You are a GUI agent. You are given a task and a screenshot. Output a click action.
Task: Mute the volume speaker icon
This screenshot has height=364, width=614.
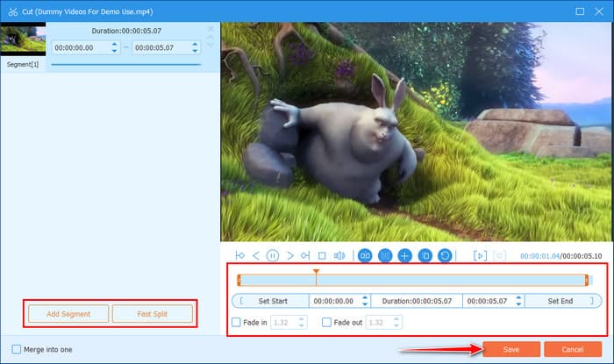tap(339, 255)
